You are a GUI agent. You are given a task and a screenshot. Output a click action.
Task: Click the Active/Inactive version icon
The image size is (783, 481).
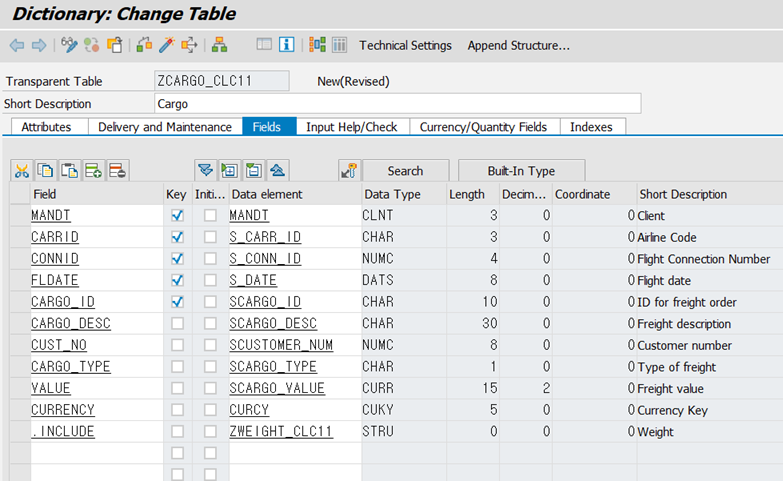pos(92,45)
